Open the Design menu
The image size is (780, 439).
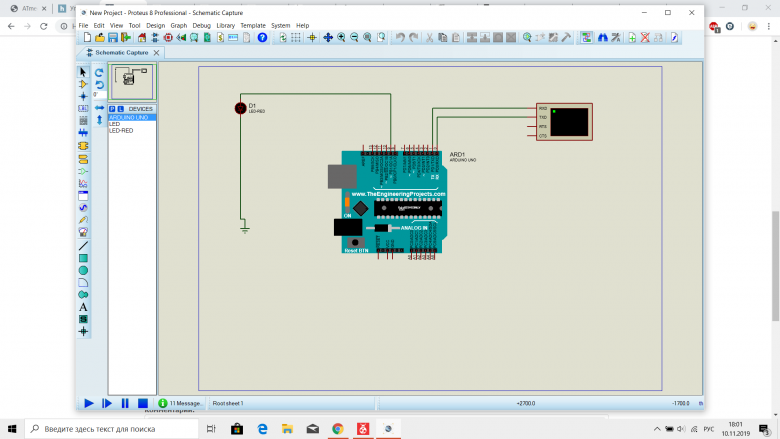click(x=155, y=25)
